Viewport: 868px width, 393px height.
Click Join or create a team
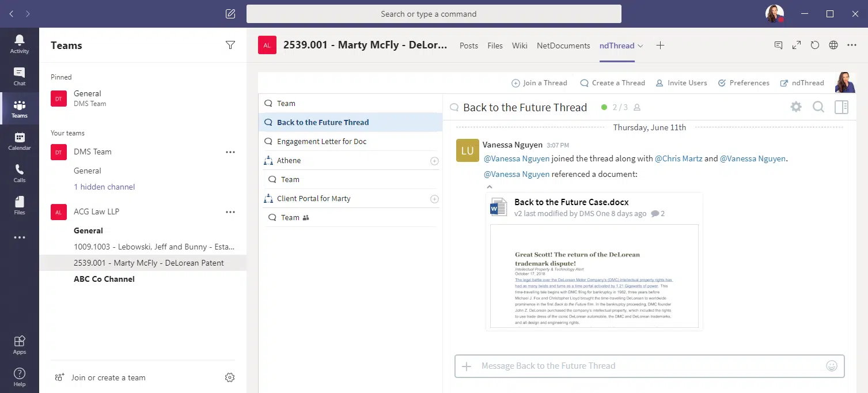100,377
